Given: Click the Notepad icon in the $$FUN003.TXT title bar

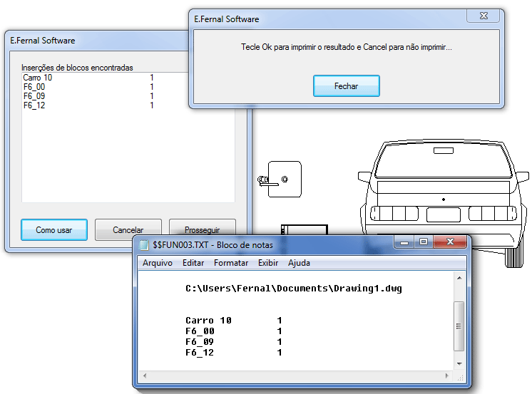Looking at the screenshot, I should pyautogui.click(x=144, y=245).
